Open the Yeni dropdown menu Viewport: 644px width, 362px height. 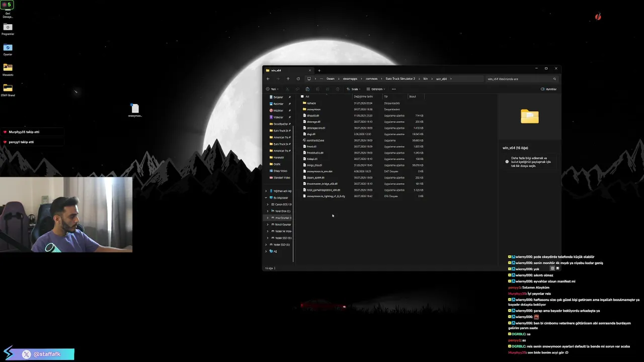(x=272, y=89)
